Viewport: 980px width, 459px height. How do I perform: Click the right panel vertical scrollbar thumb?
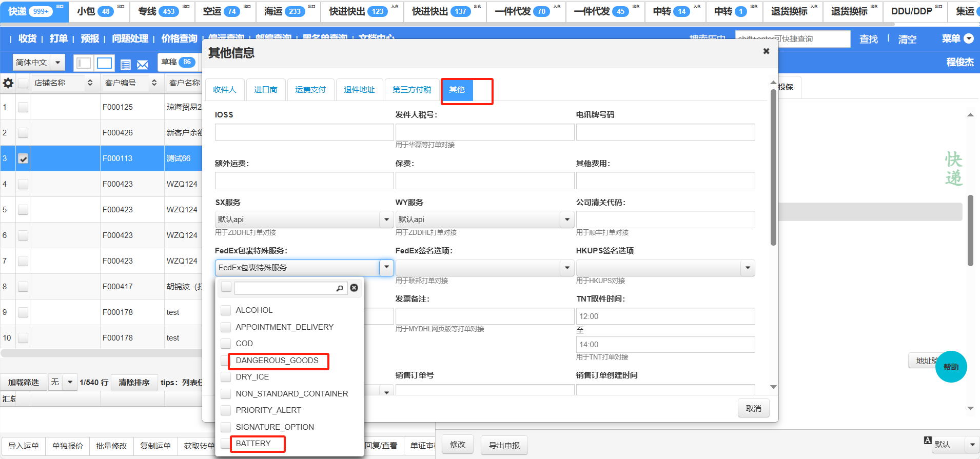click(970, 230)
